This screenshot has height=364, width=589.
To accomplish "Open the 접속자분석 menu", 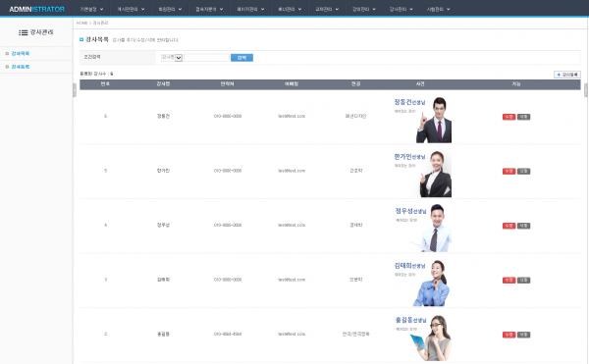I will point(209,9).
